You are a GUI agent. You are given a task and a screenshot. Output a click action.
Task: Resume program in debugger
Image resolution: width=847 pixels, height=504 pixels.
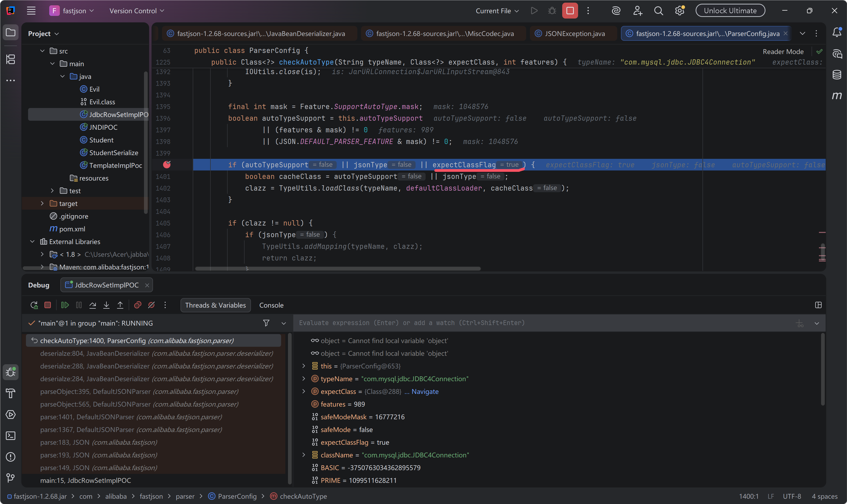65,305
